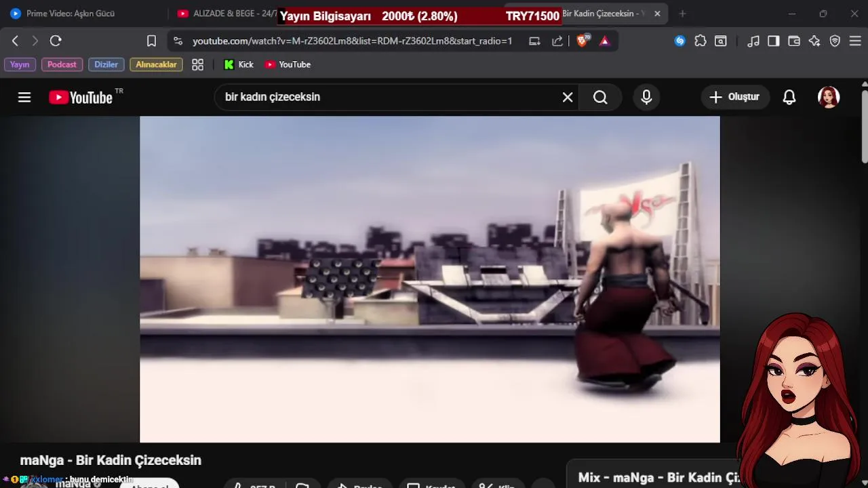Click the apps grid icon in bookmarks bar
The height and width of the screenshot is (488, 868).
[197, 64]
